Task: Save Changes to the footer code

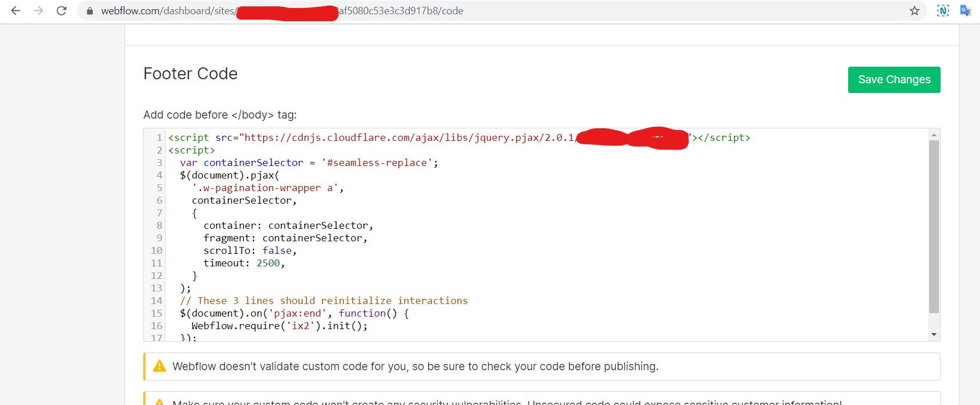Action: point(894,80)
